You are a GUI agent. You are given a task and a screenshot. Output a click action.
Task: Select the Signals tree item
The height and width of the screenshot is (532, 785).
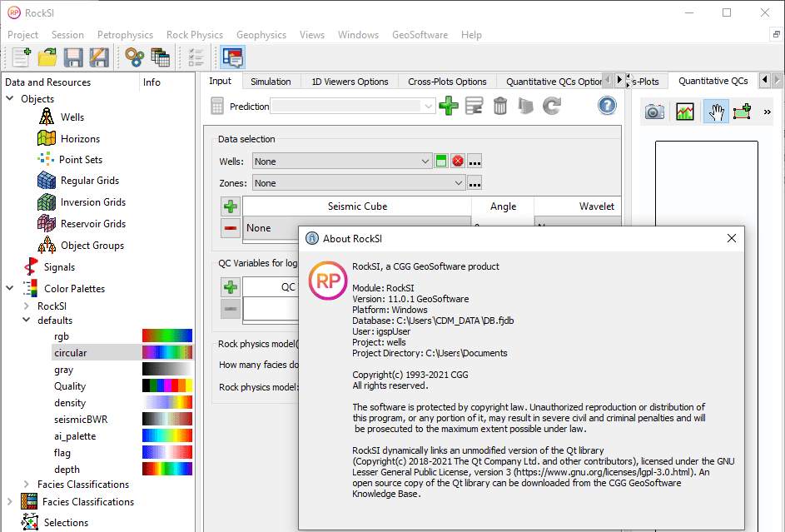click(x=59, y=266)
